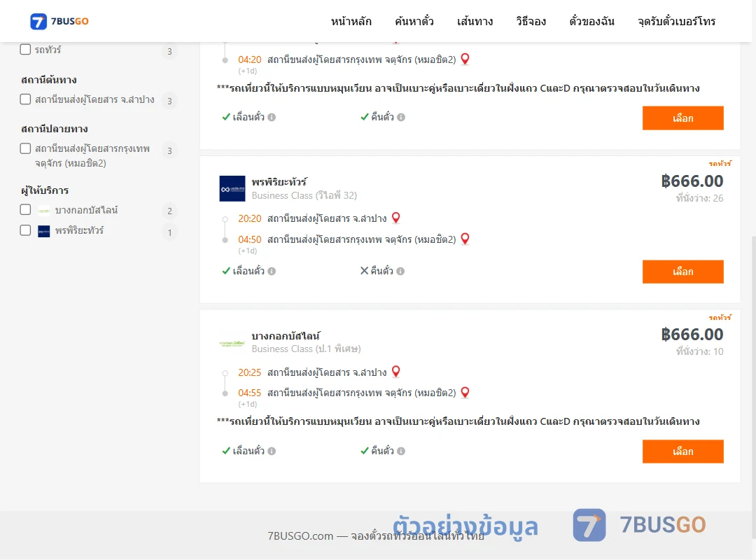Show reschedule info icon for พรพิริยะทัวร์ trip
This screenshot has height=560, width=756.
272,271
